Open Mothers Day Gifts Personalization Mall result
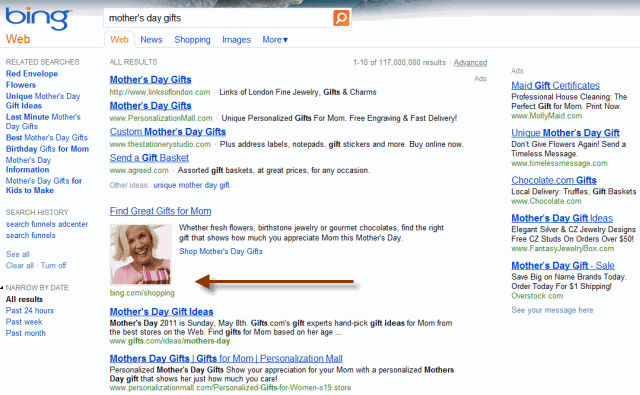 (226, 359)
